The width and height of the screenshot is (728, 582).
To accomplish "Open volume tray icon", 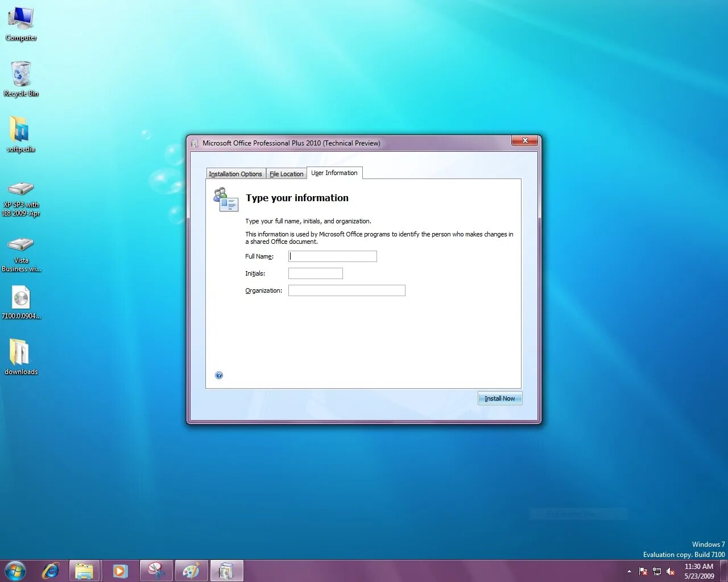I will (x=671, y=571).
